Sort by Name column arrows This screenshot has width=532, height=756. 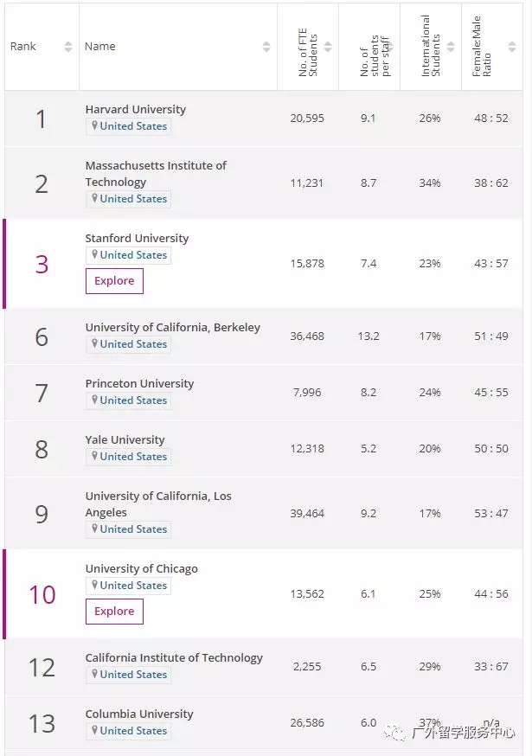(266, 47)
